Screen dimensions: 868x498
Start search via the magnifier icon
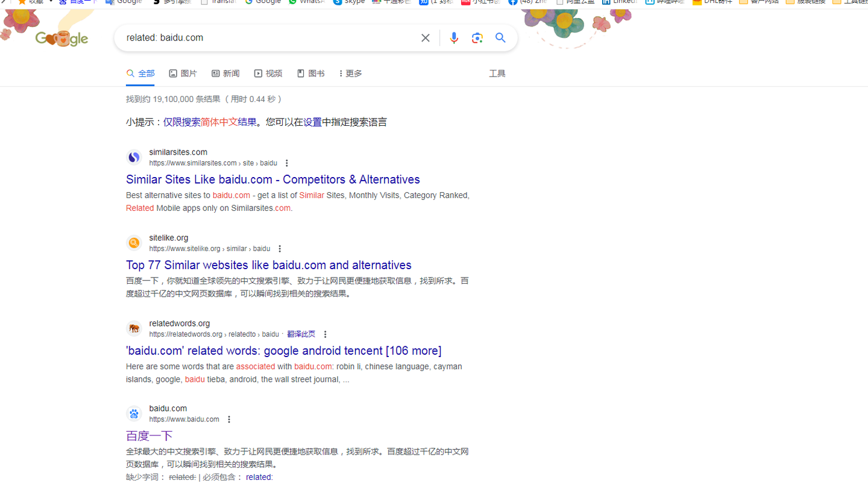(500, 38)
